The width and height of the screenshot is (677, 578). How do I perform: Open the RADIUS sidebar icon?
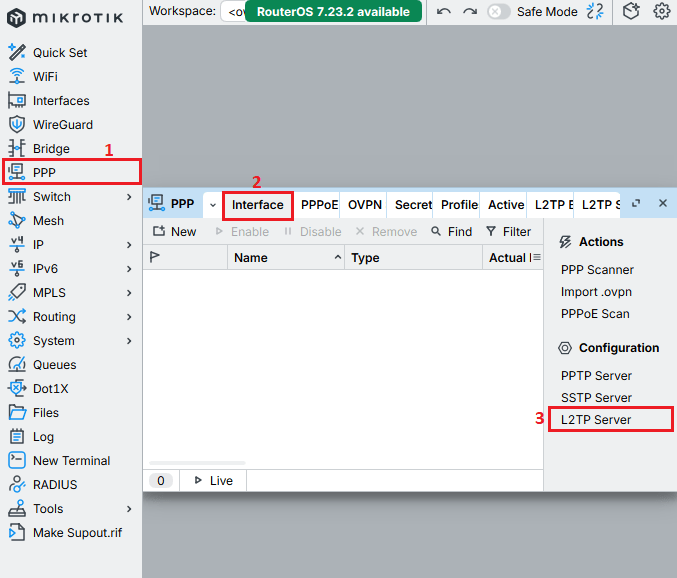[x=17, y=484]
